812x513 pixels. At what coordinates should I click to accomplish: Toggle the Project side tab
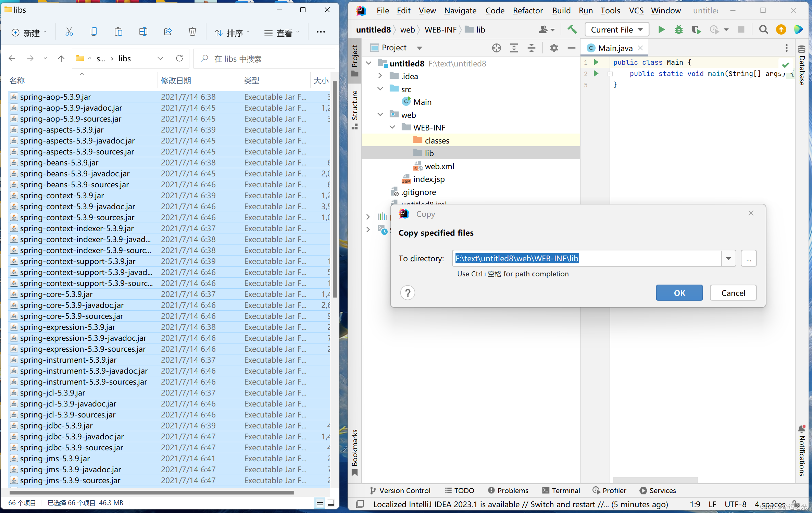(355, 61)
